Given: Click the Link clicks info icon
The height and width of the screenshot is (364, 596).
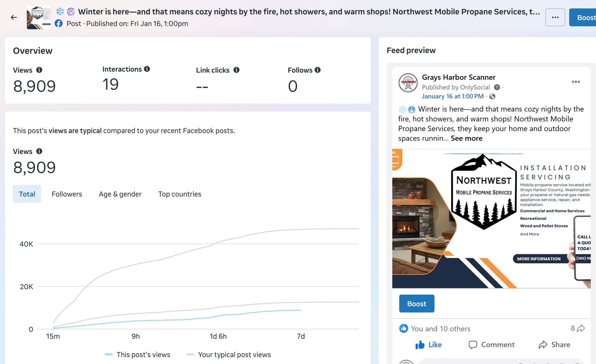Looking at the screenshot, I should click(x=236, y=70).
